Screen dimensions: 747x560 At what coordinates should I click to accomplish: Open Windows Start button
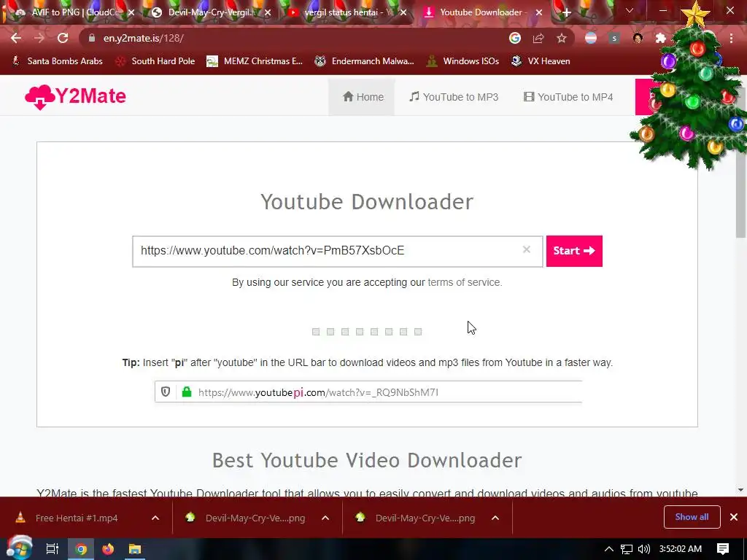click(x=18, y=549)
